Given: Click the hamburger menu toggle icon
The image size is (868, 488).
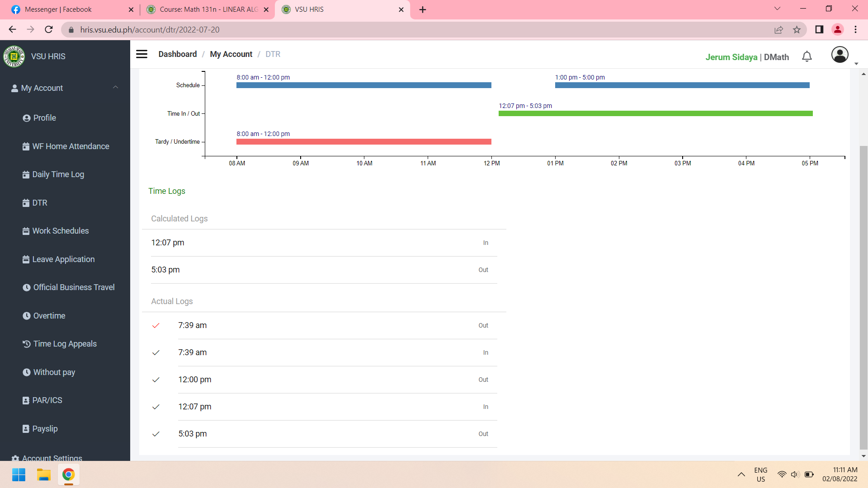Looking at the screenshot, I should 142,54.
